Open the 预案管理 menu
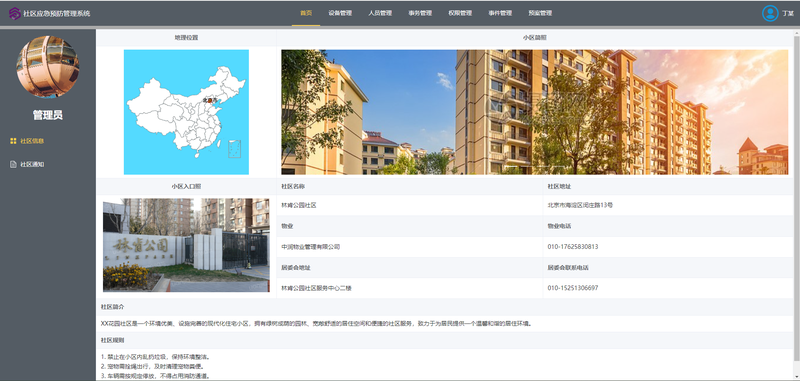800x381 pixels. [x=540, y=13]
